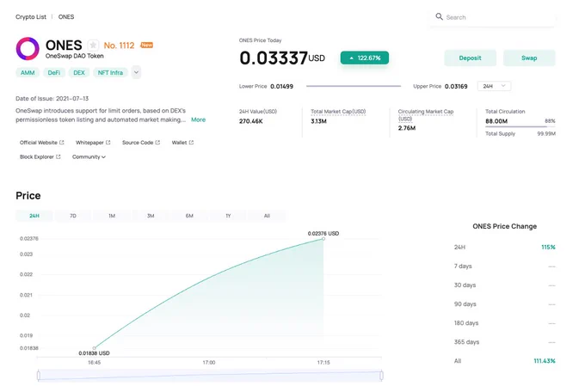Click the Total Market Cap(USD) label

pyautogui.click(x=338, y=112)
